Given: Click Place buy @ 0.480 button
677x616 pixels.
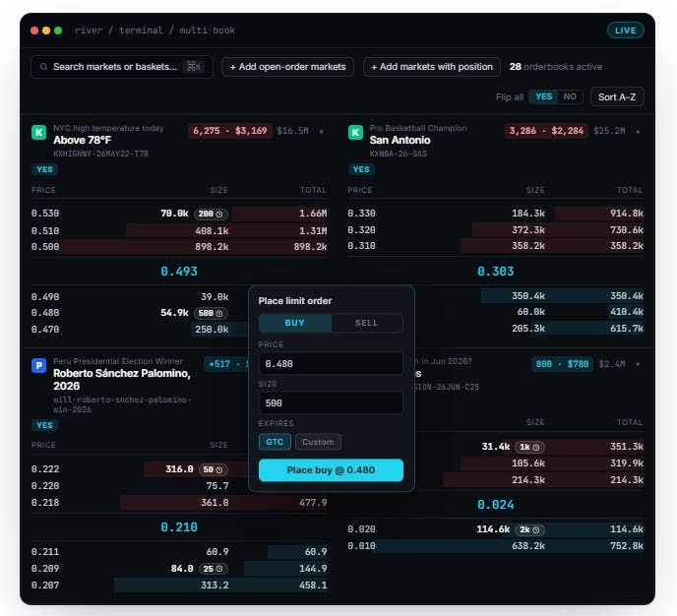Looking at the screenshot, I should pyautogui.click(x=331, y=470).
